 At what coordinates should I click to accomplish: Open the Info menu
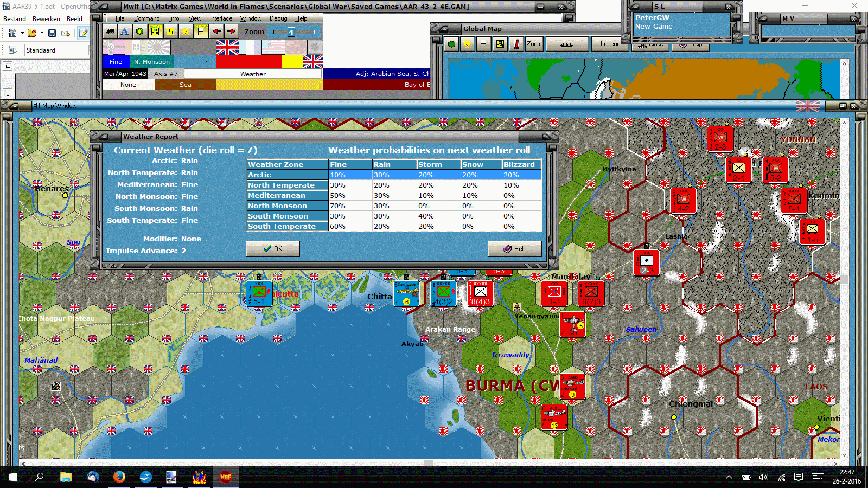click(174, 18)
